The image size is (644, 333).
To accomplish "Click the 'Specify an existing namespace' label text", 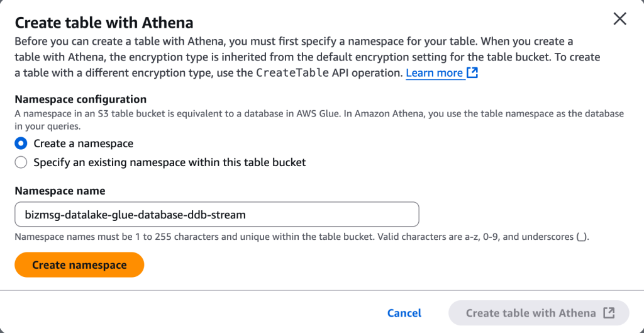I will (169, 162).
